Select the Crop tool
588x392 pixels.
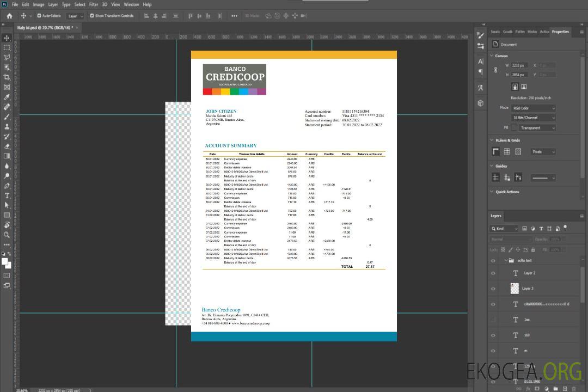point(7,77)
